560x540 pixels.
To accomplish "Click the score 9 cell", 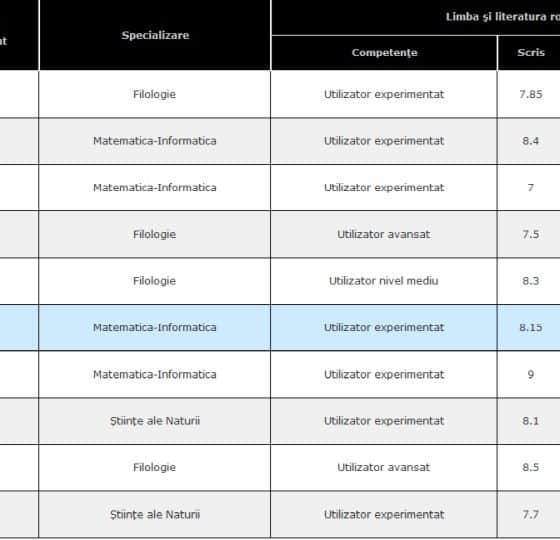I will click(x=529, y=374).
